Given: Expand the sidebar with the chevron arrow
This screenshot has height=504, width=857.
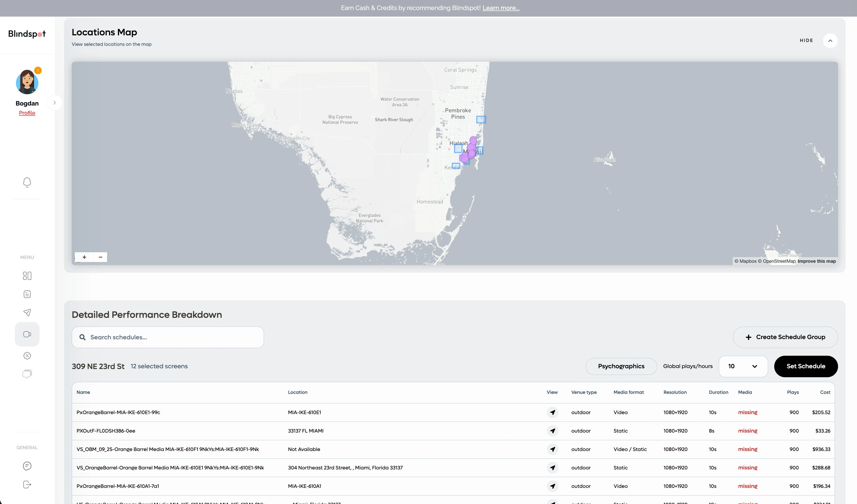Looking at the screenshot, I should click(54, 103).
